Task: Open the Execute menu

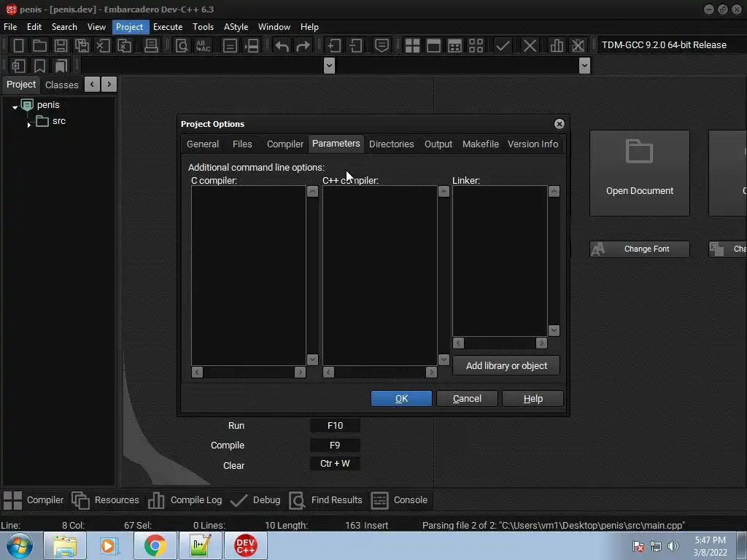Action: click(168, 27)
